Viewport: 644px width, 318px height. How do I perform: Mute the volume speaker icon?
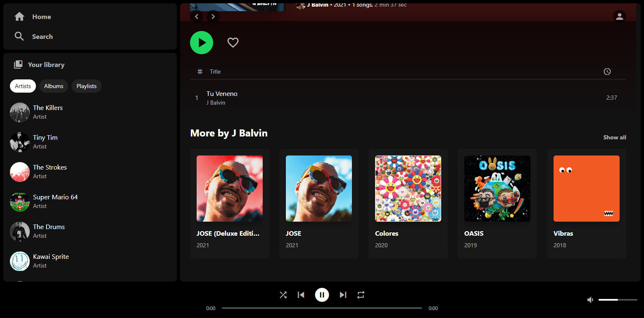(x=590, y=300)
